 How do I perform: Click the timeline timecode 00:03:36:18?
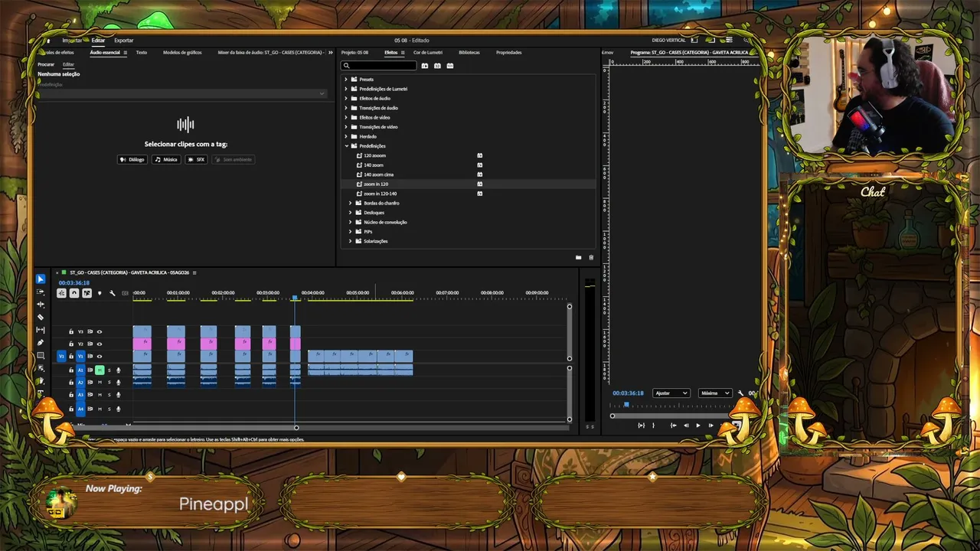coord(73,283)
